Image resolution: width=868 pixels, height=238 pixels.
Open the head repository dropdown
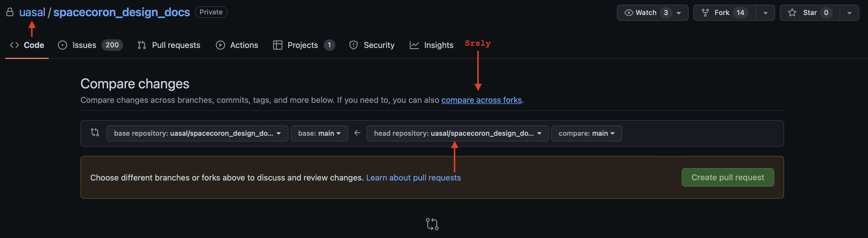tap(458, 133)
